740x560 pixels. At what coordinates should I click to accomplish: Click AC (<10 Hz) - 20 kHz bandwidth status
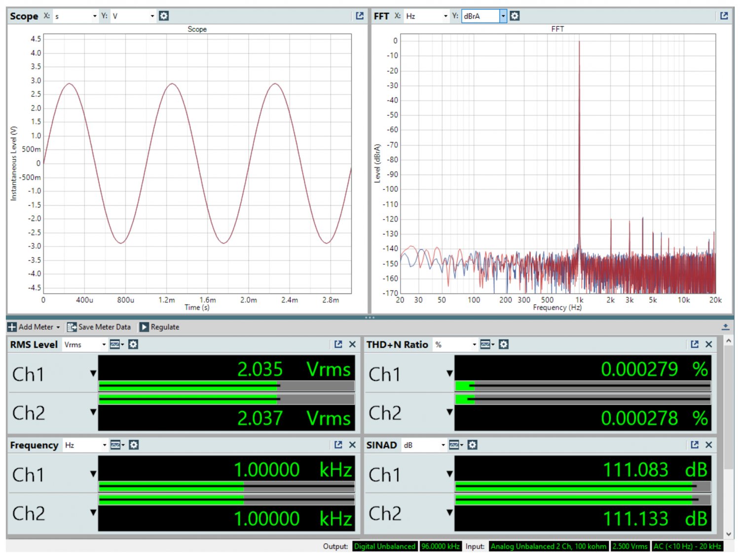tap(687, 546)
